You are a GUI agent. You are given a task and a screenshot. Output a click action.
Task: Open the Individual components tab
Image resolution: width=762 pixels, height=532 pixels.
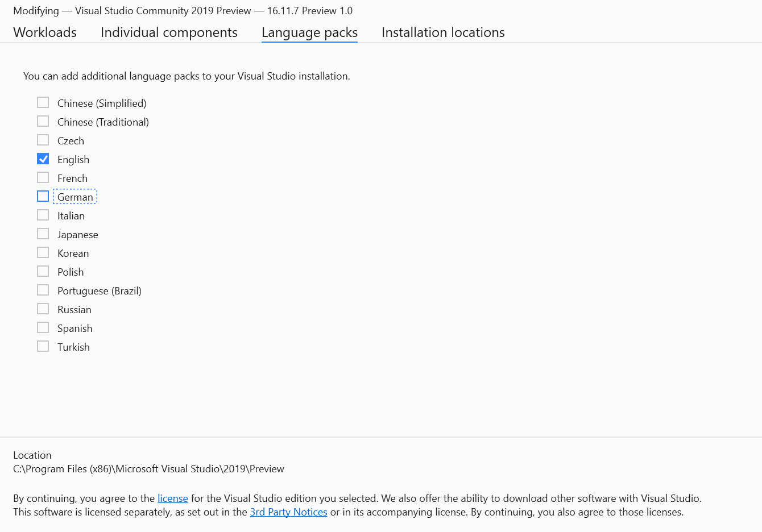click(x=169, y=32)
